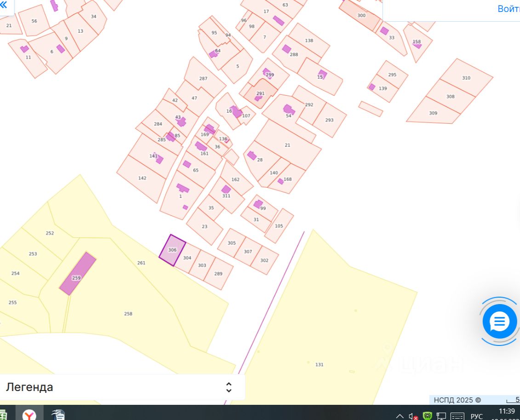Select the purple building 259
Viewport: 520px width, 420px height.
[x=78, y=274]
